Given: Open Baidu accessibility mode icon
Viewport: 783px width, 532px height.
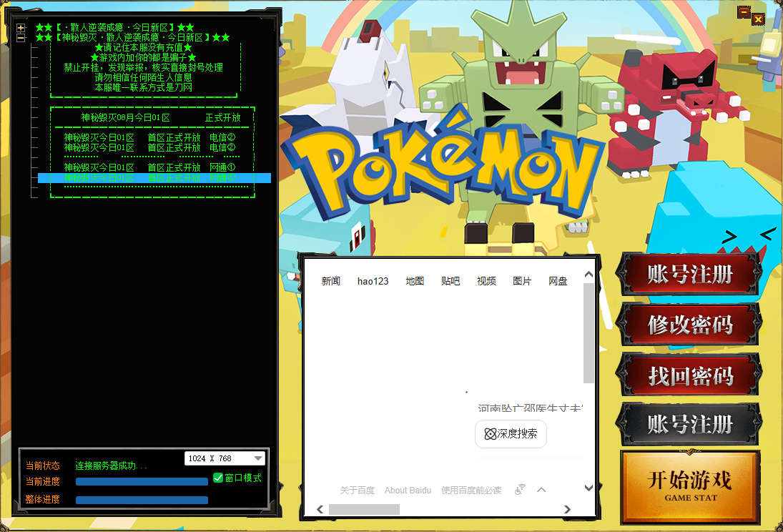Looking at the screenshot, I should (x=520, y=490).
